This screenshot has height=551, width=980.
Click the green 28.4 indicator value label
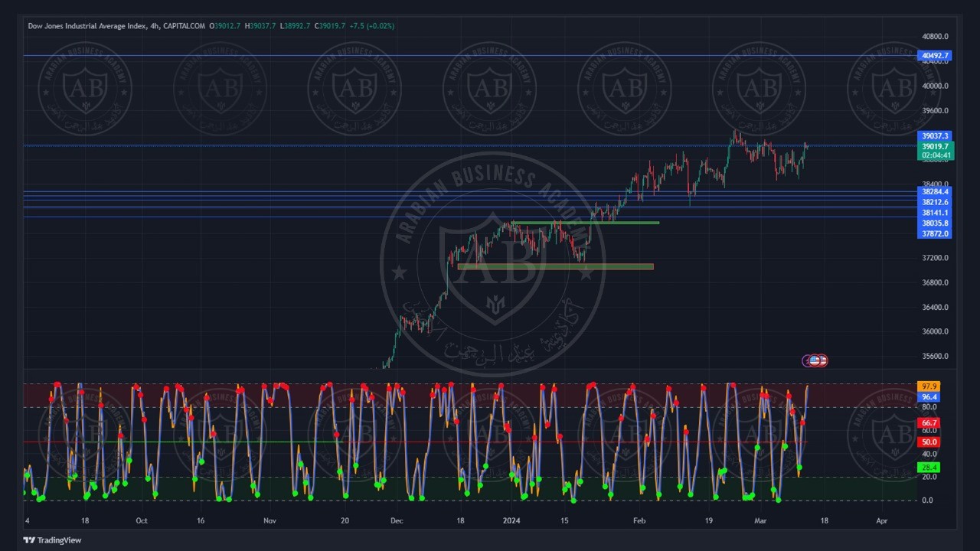point(929,468)
